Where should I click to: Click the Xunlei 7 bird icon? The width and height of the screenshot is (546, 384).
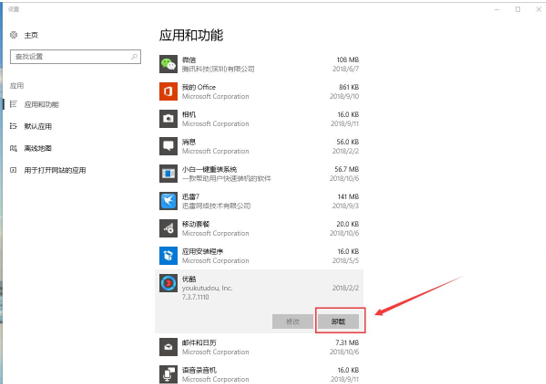point(168,201)
